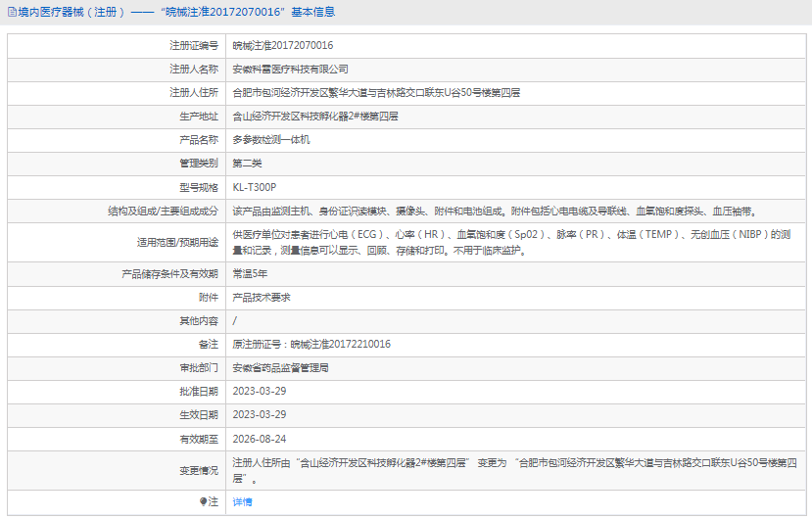This screenshot has width=812, height=519.
Task: Click the document icon before 境内医疗器械 title
Action: [12, 12]
